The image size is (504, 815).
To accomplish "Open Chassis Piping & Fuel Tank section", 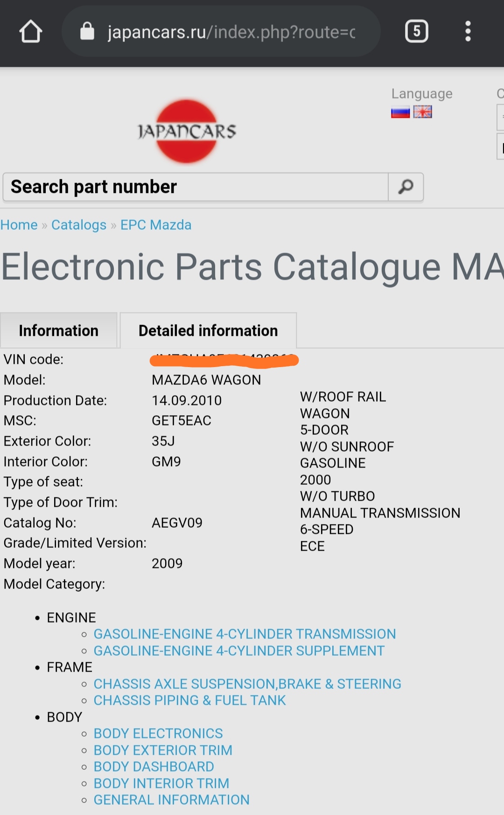I will [x=189, y=700].
